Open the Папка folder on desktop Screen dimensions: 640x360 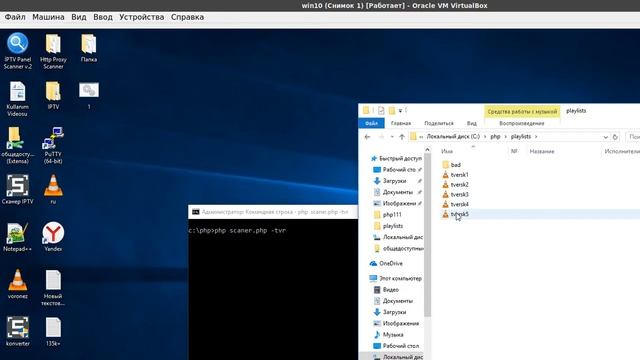pyautogui.click(x=89, y=48)
